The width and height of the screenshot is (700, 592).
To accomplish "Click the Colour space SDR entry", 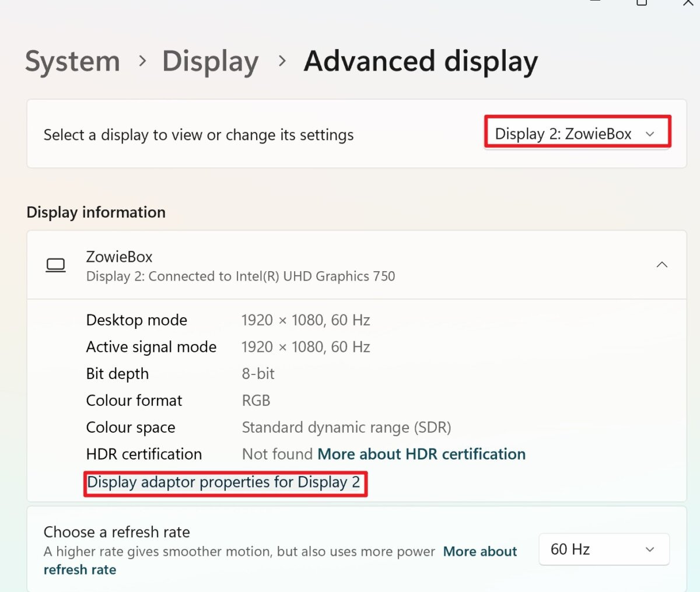I will pos(346,427).
